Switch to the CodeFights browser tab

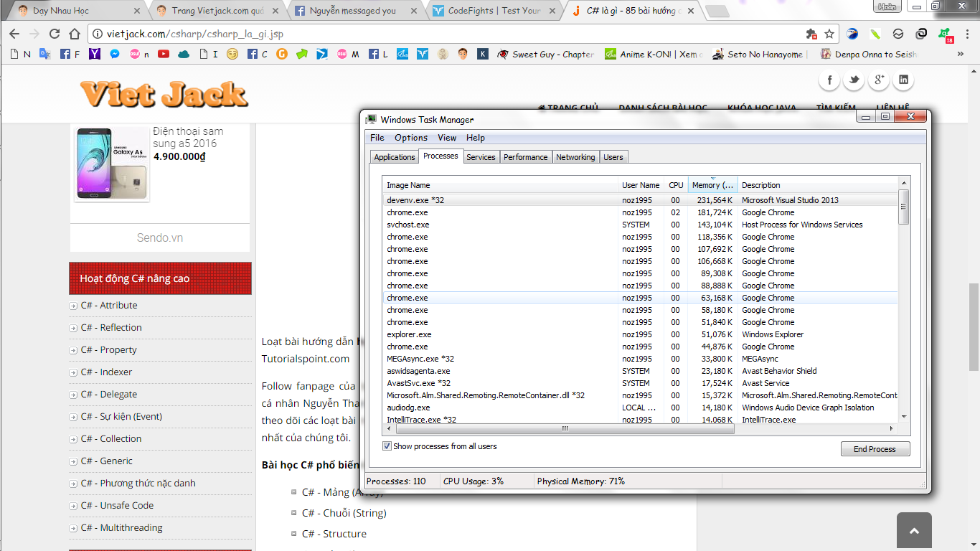pos(494,11)
